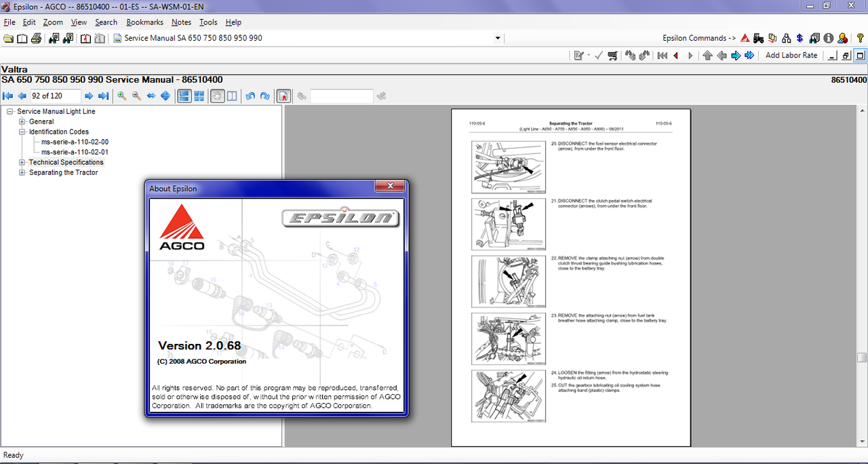Viewport: 868px width, 464px height.
Task: Click the open book icon in top toolbar
Action: tap(22, 38)
